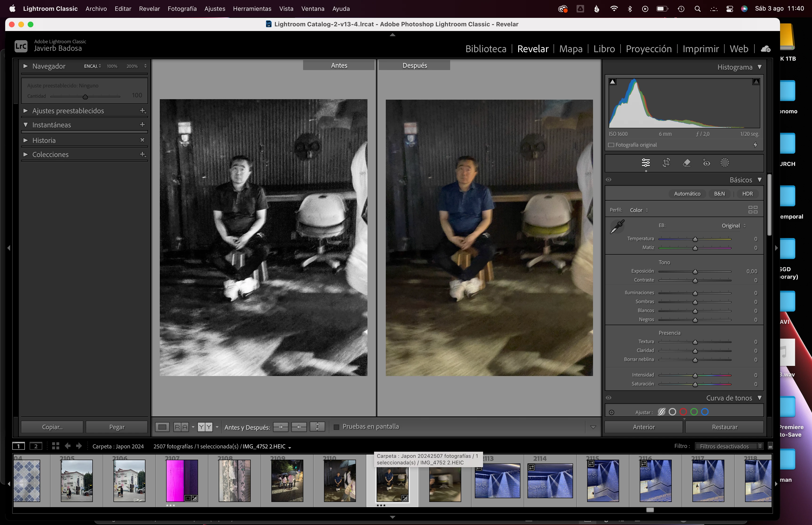Image resolution: width=812 pixels, height=525 pixels.
Task: Open the Masking tool icon
Action: [x=725, y=163]
